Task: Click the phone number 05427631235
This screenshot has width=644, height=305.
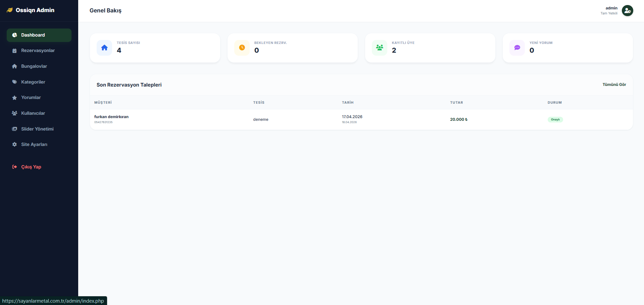Action: 103,122
